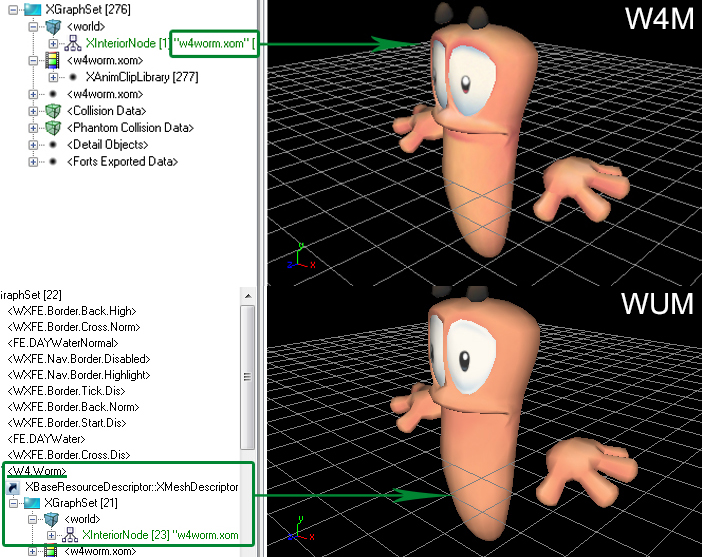The image size is (702, 557).
Task: Select the Forts Exported Data row
Action: 122,162
